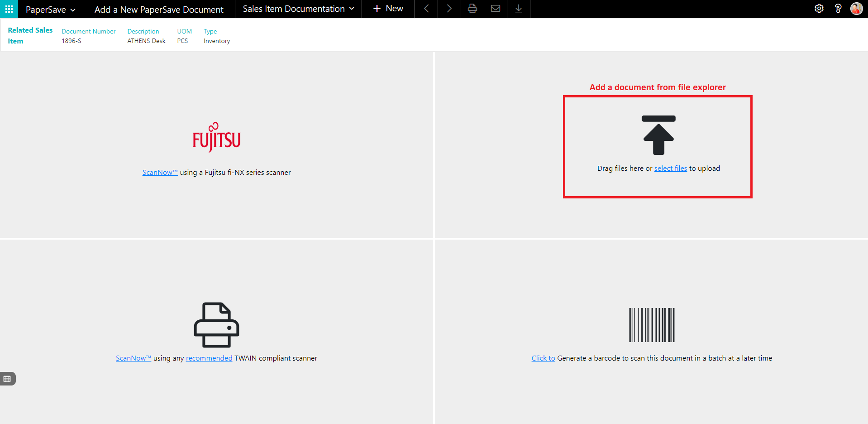Click the barcode image
This screenshot has width=868, height=424.
click(x=652, y=325)
